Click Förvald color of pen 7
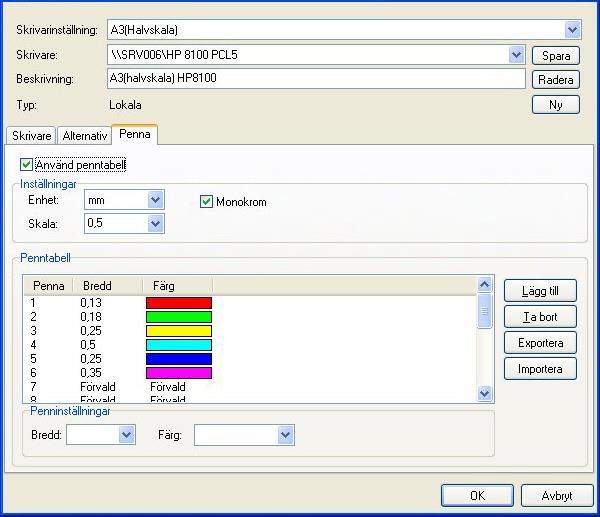The width and height of the screenshot is (600, 517). pos(168,387)
